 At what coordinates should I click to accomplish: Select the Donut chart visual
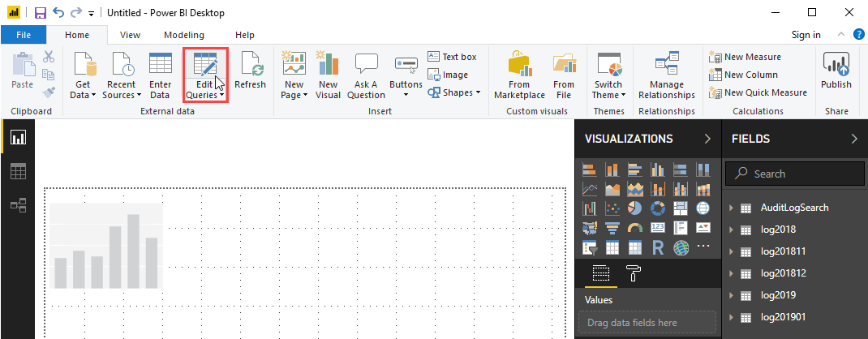coord(658,208)
